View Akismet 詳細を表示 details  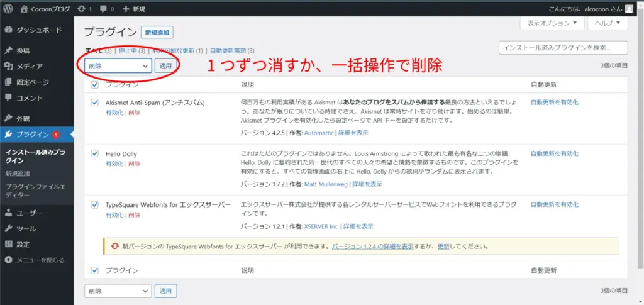pyautogui.click(x=353, y=133)
